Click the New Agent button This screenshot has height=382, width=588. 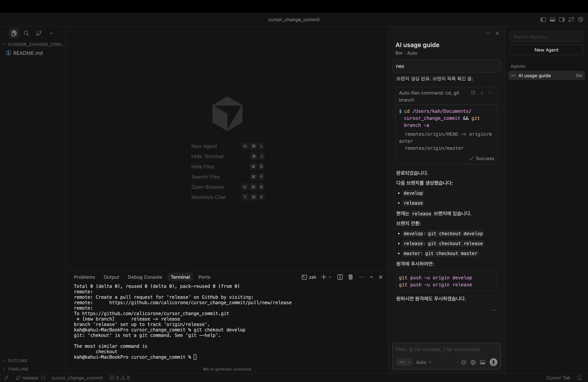click(546, 50)
